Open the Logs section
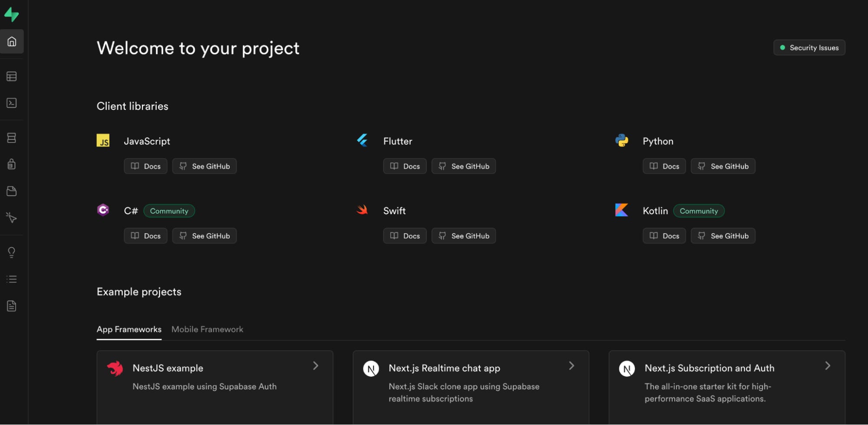This screenshot has height=425, width=868. [12, 279]
